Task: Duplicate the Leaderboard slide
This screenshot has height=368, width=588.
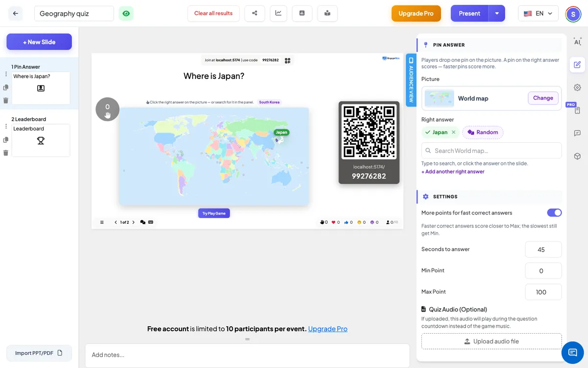Action: pyautogui.click(x=6, y=140)
